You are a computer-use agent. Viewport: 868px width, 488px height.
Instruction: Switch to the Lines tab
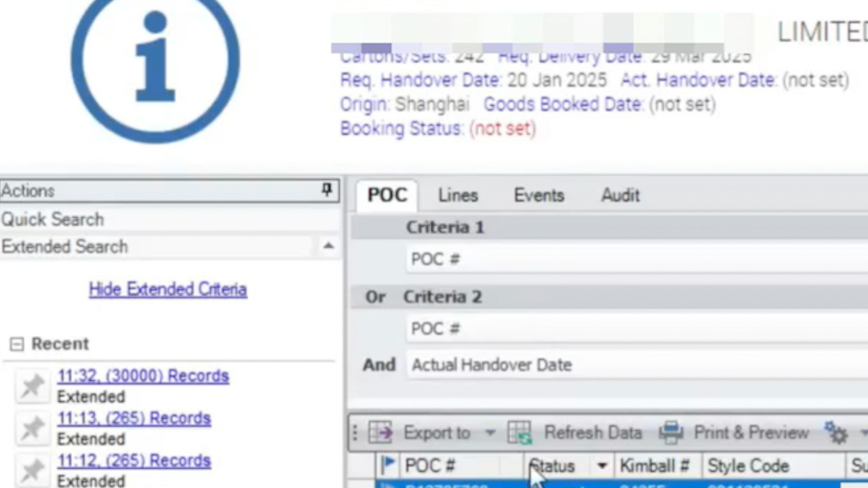pyautogui.click(x=458, y=195)
